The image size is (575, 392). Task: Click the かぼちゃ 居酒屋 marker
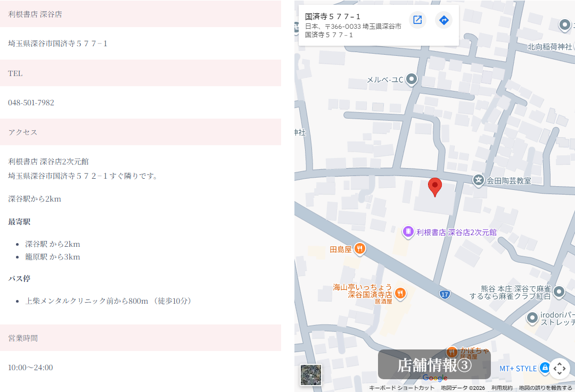click(452, 353)
